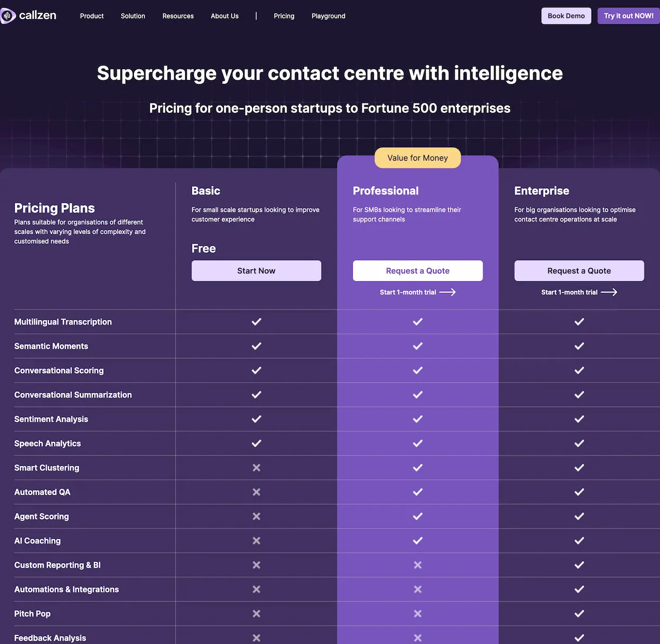The image size is (660, 644).
Task: Click the X mark for Smart Clustering under Basic
Action: pyautogui.click(x=256, y=467)
